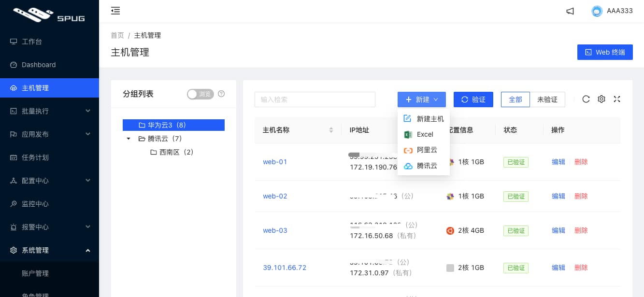Screen dimensions: 644x297
Task: Switch to the 未验证 tab
Action: 548,99
